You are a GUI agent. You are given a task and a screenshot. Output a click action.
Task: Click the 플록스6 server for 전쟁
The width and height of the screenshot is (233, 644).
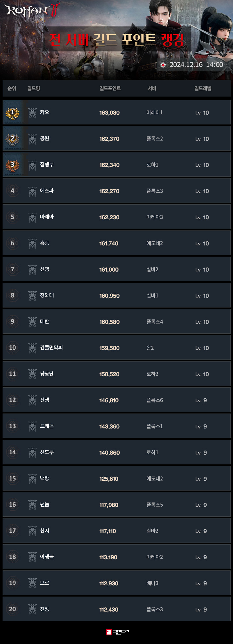tap(154, 400)
